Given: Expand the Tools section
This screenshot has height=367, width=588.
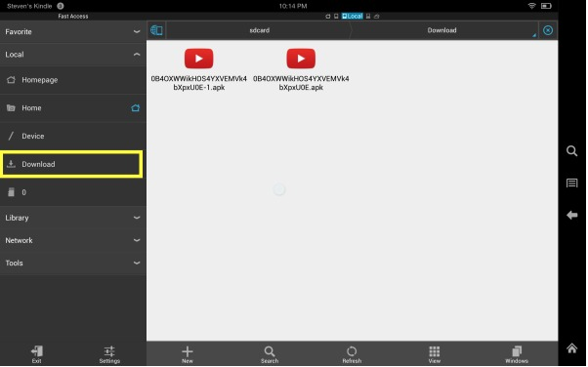Looking at the screenshot, I should (x=73, y=264).
